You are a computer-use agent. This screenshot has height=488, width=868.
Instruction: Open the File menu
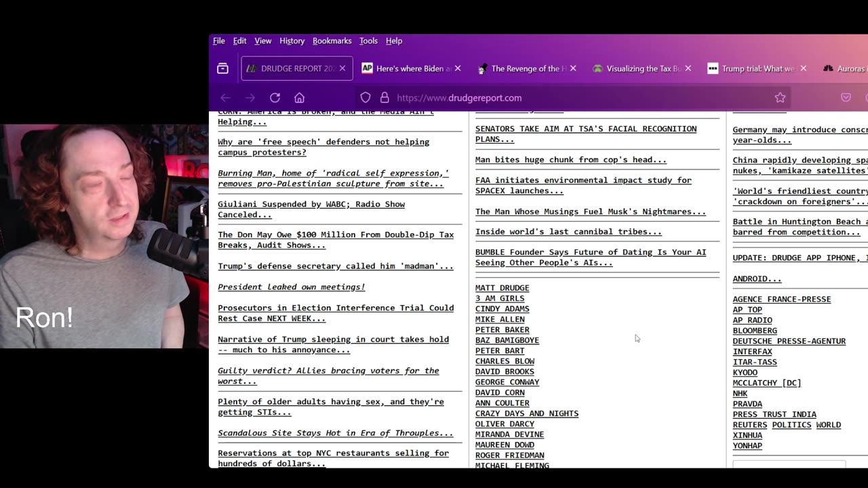click(x=219, y=41)
